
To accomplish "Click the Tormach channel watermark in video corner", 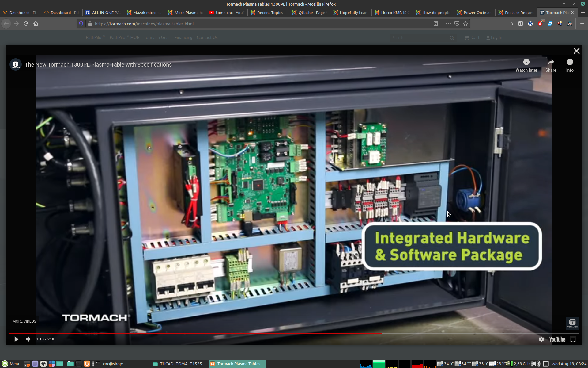I will (x=572, y=323).
